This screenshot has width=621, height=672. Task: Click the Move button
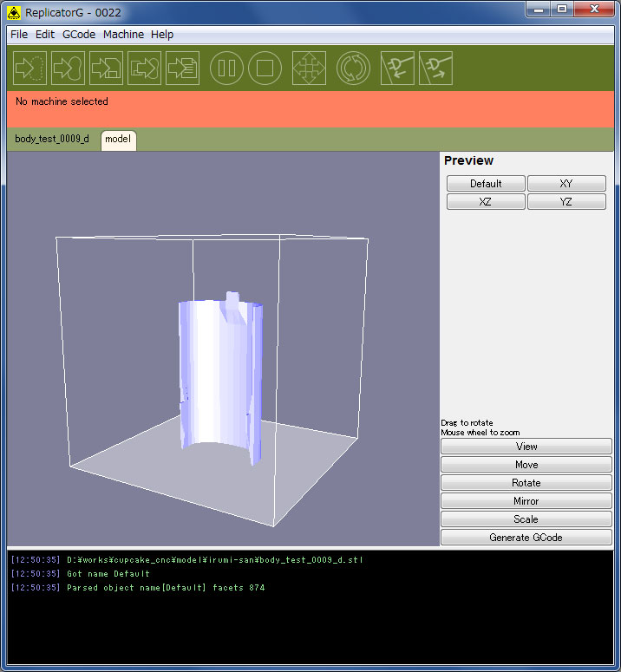[526, 465]
